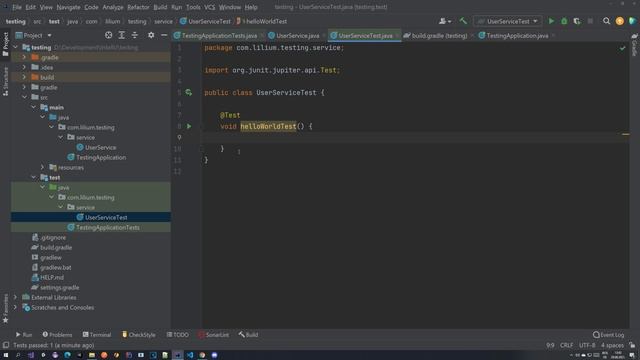Open the Structure side tool tab
The image size is (640, 360).
coord(5,82)
